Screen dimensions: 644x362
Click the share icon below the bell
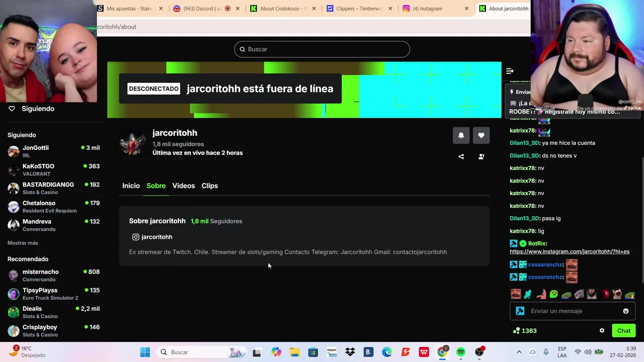[x=461, y=156]
